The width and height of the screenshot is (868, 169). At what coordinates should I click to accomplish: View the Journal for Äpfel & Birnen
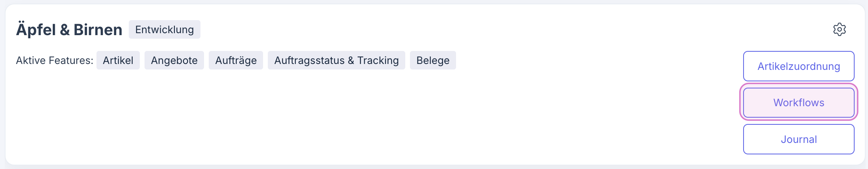click(x=798, y=139)
